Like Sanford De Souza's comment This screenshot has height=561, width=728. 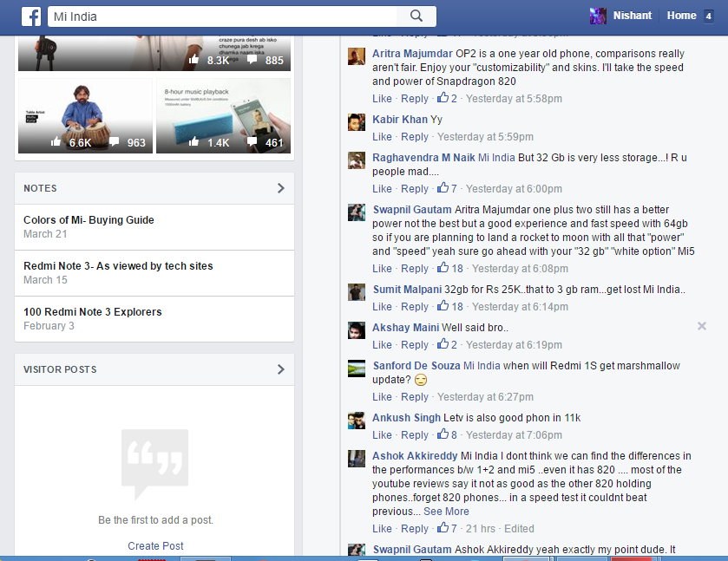382,397
